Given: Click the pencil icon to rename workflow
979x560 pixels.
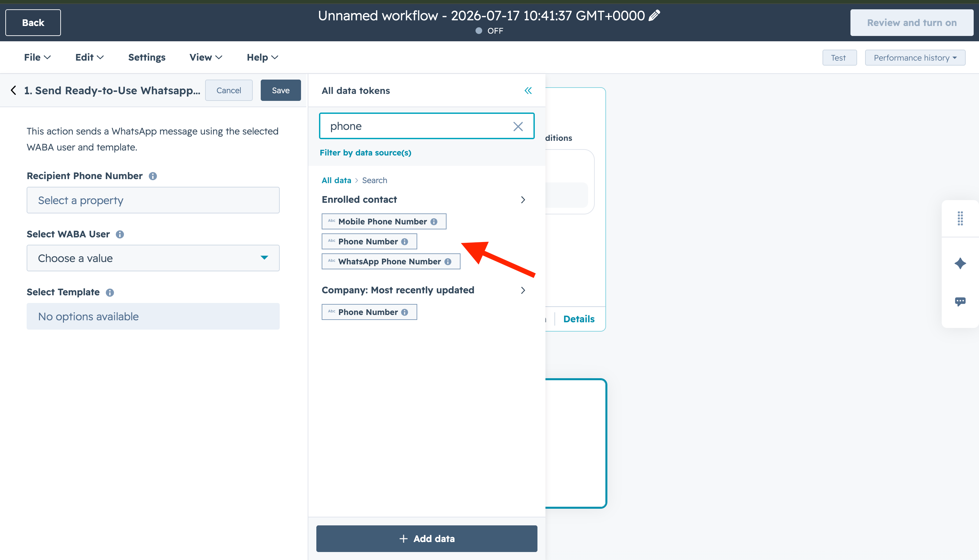Looking at the screenshot, I should [654, 15].
